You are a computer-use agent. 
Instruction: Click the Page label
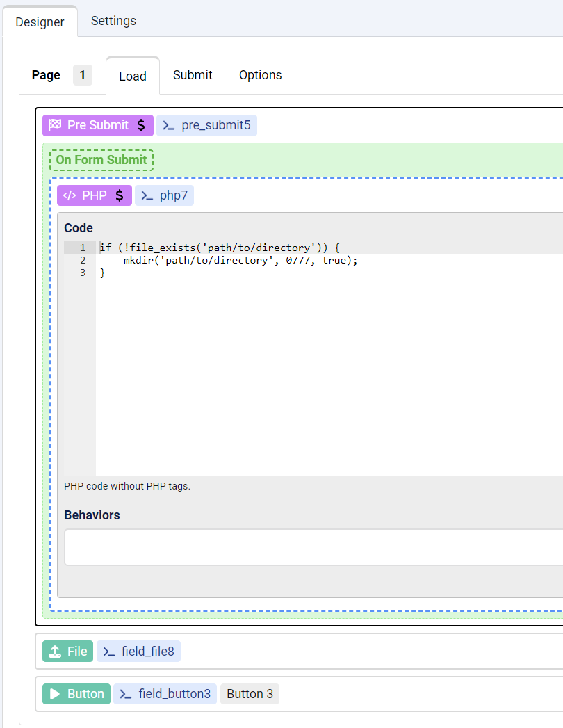tap(46, 75)
